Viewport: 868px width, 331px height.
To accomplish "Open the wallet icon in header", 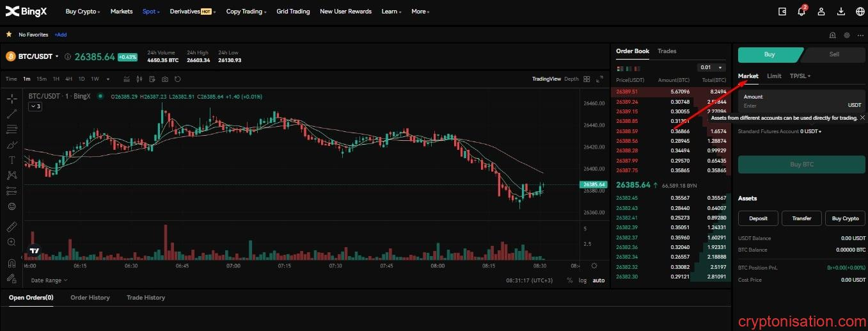I will point(782,12).
